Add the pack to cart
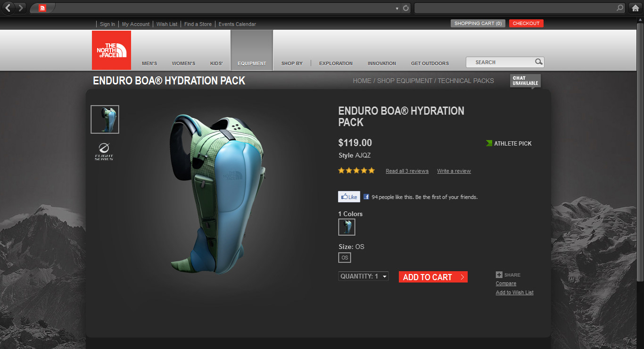The height and width of the screenshot is (349, 644). coord(433,277)
